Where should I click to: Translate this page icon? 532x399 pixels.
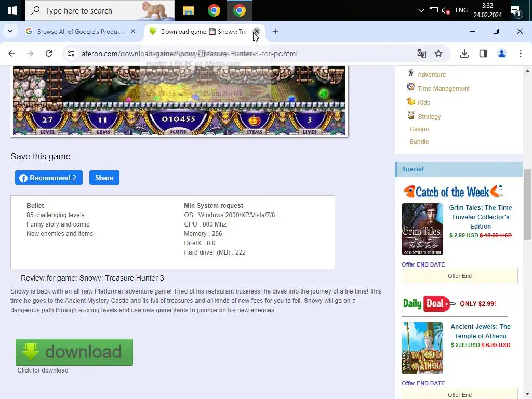421,54
